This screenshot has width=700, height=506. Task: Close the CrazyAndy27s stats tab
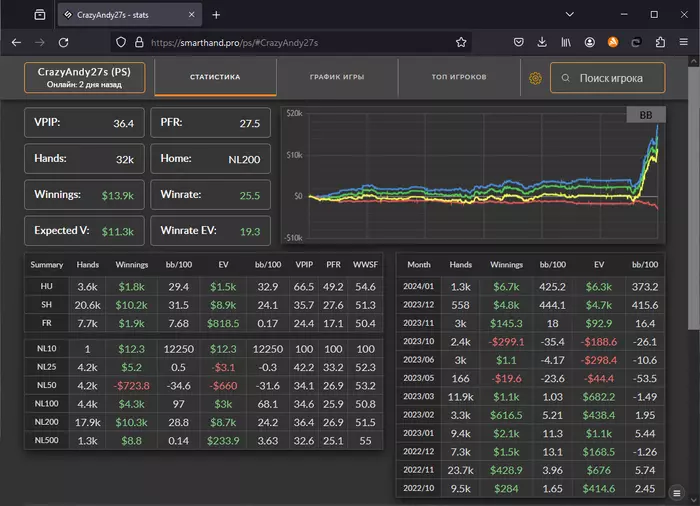[x=190, y=15]
